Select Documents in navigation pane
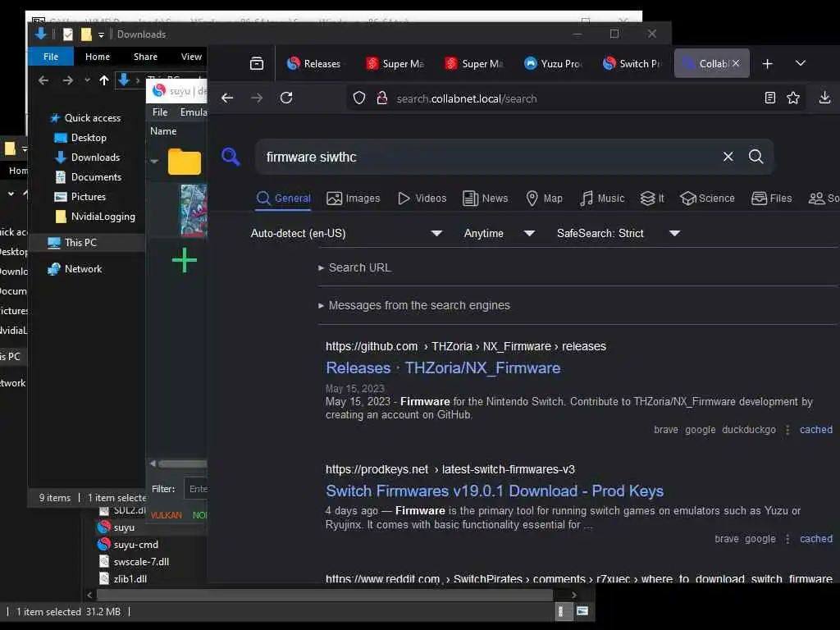 point(89,177)
